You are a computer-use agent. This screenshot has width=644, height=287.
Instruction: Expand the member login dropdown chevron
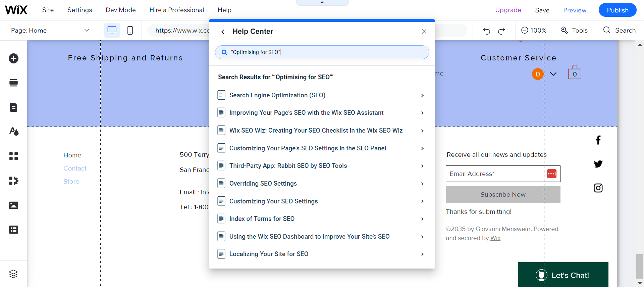click(x=553, y=74)
